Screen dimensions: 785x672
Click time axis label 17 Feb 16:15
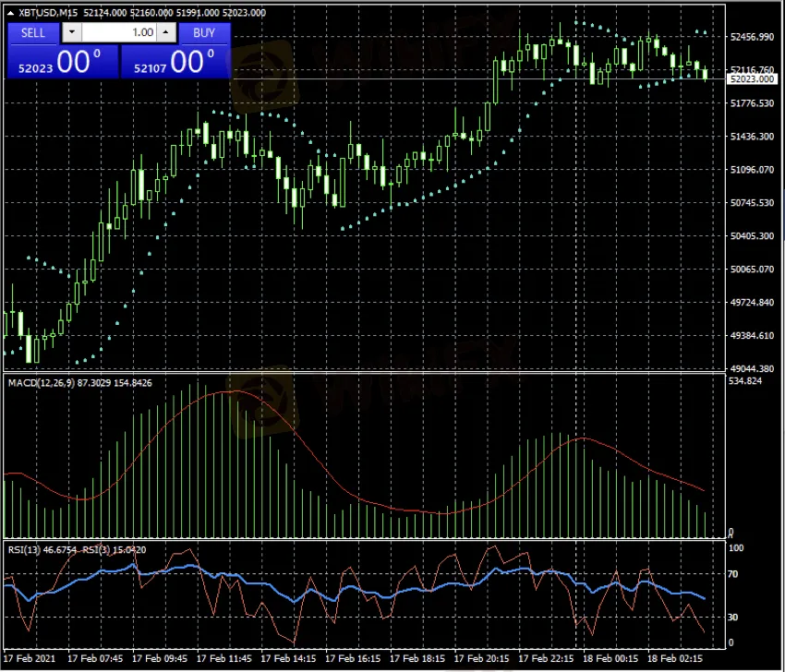coord(353,658)
